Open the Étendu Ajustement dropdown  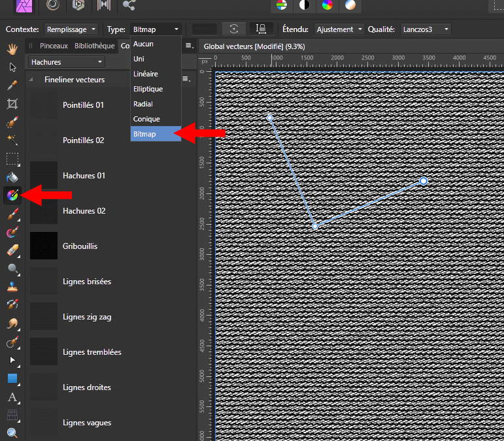pos(339,29)
